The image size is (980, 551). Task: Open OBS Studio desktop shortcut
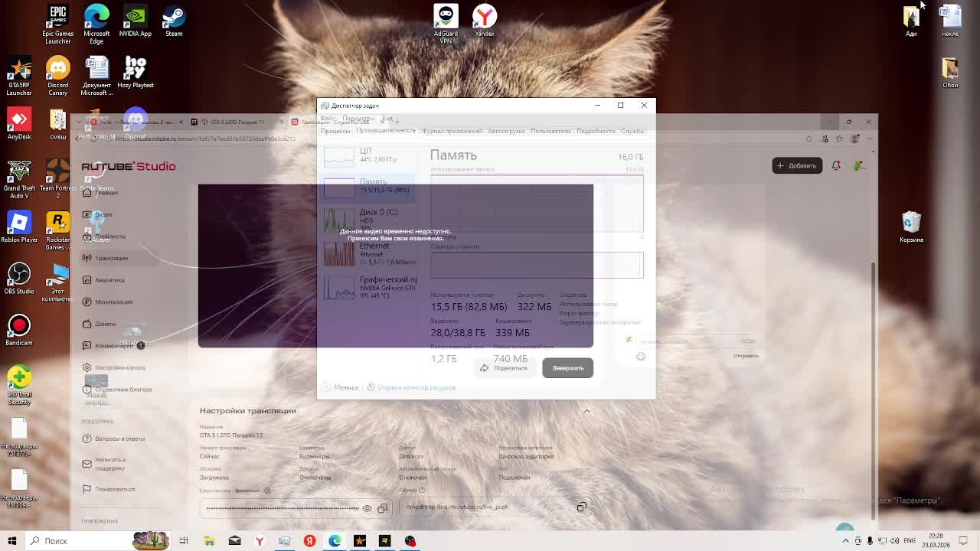click(19, 279)
